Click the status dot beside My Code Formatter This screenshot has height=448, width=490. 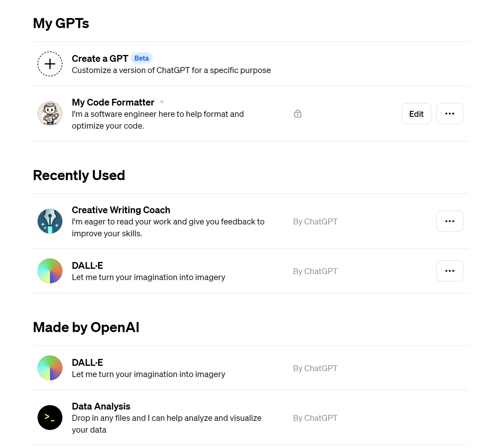162,102
